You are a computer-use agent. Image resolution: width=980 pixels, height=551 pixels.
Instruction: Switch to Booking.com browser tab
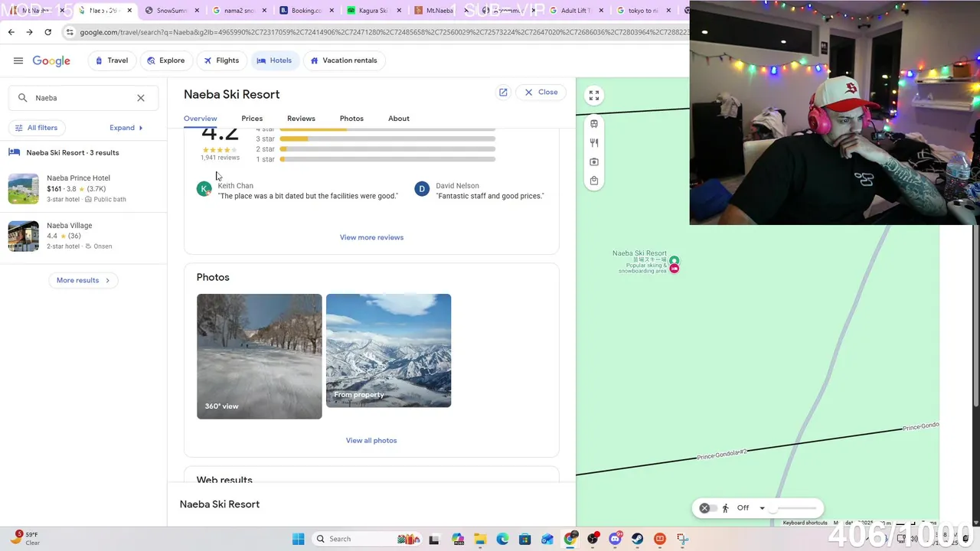click(x=305, y=11)
